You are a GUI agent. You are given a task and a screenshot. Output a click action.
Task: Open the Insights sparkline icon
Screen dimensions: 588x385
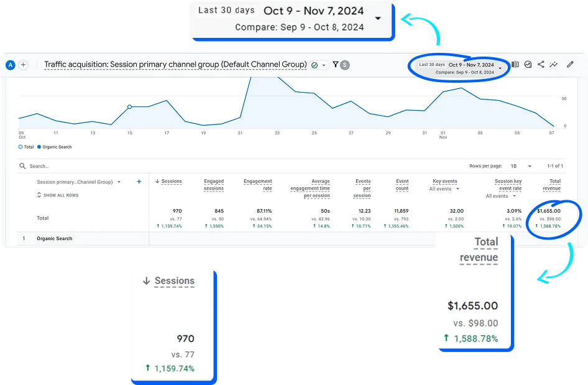point(553,65)
